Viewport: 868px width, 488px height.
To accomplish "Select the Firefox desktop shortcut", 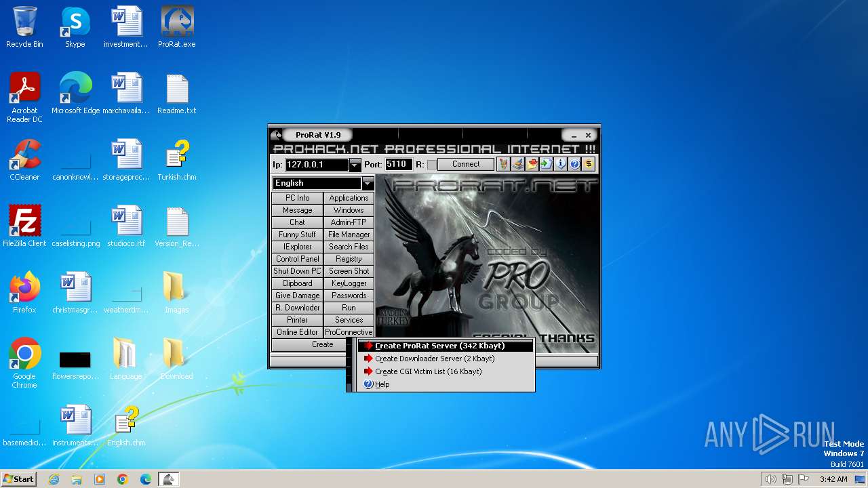I will click(x=24, y=293).
